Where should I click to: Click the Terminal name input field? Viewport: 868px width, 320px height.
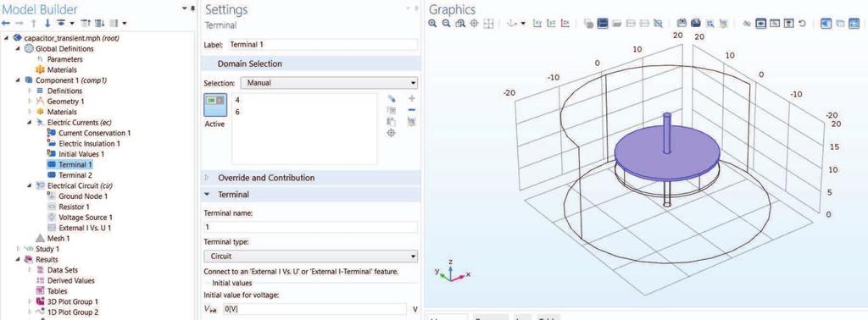click(310, 227)
